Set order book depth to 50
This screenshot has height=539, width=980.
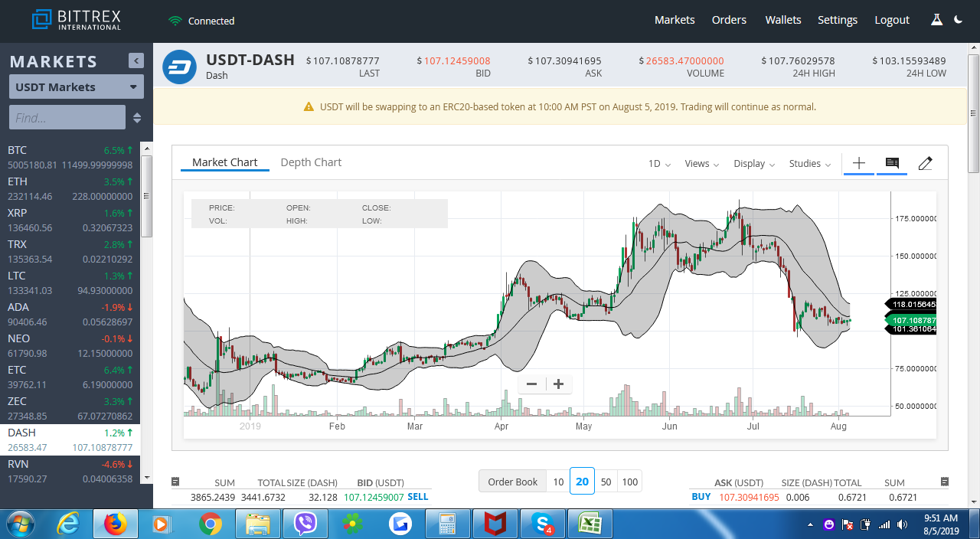(606, 482)
